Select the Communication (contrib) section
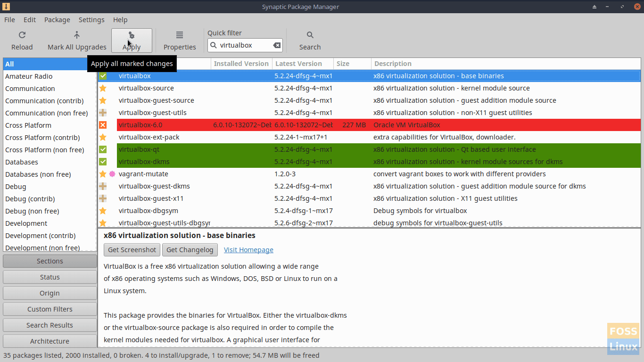 click(50, 101)
